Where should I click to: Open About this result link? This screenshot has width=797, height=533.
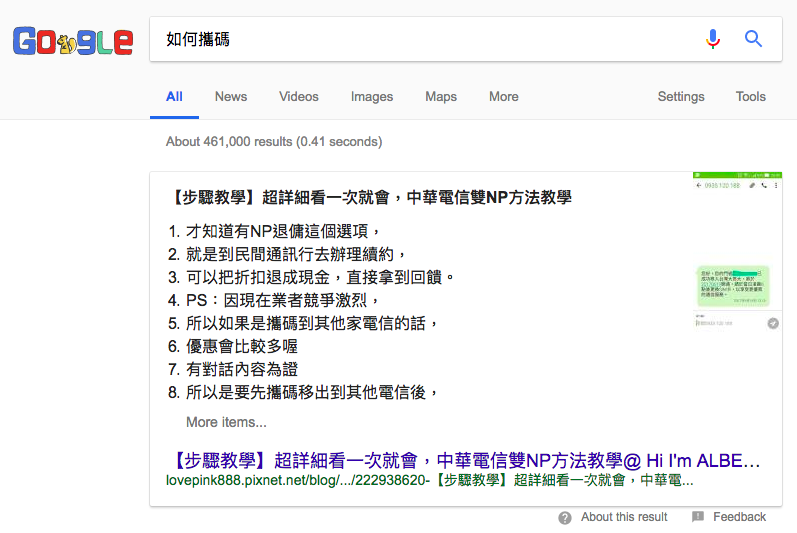624,517
